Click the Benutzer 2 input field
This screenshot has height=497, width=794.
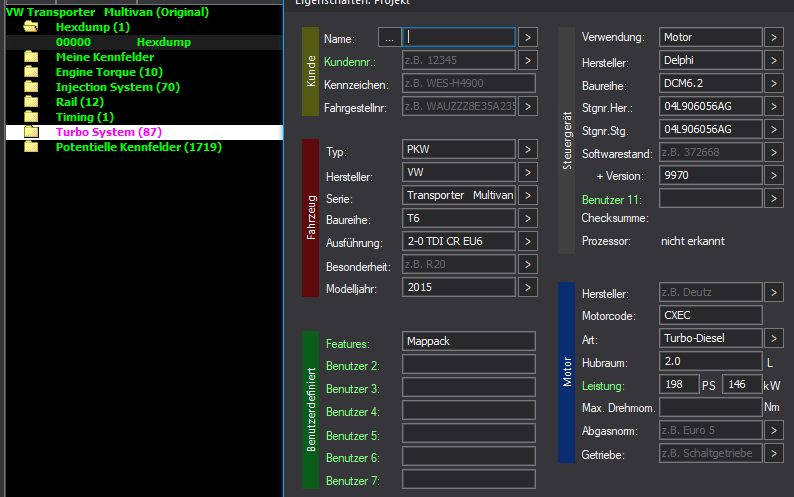468,364
